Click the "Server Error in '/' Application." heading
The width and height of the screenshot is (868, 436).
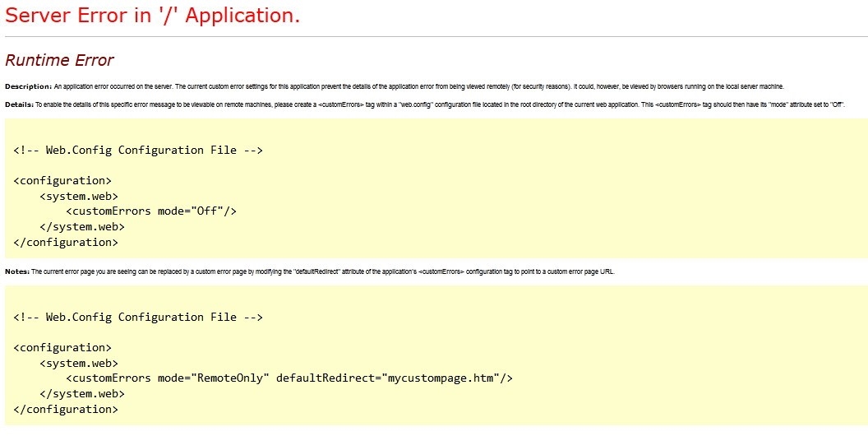pyautogui.click(x=153, y=16)
